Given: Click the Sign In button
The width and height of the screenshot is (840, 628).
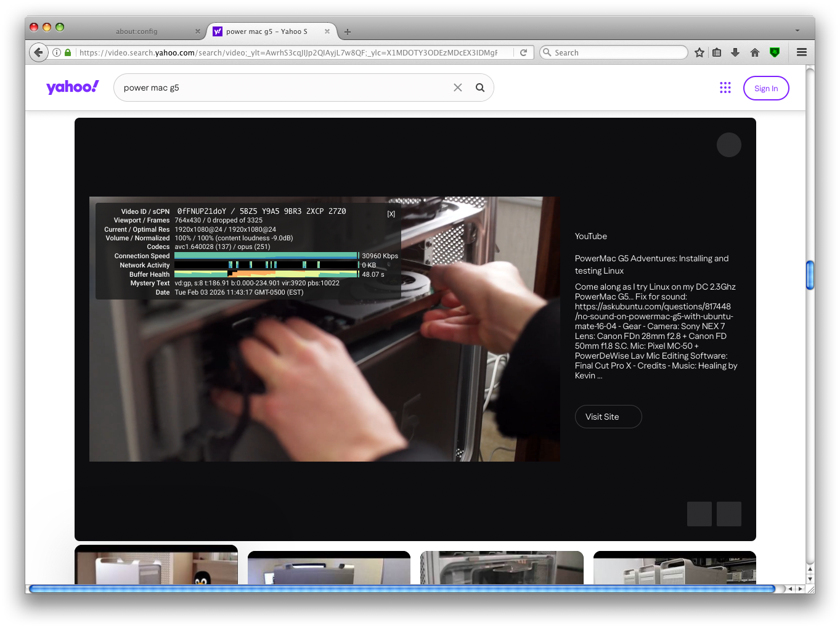Looking at the screenshot, I should coord(766,88).
